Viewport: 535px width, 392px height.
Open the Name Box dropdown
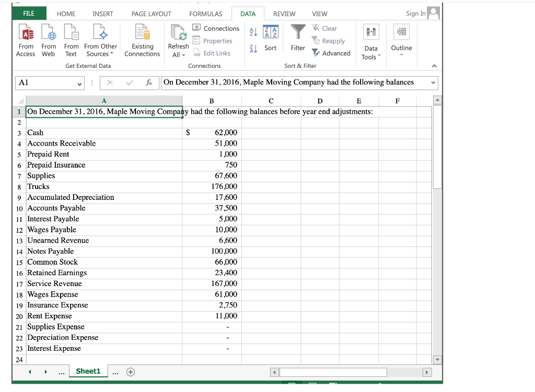click(x=78, y=83)
